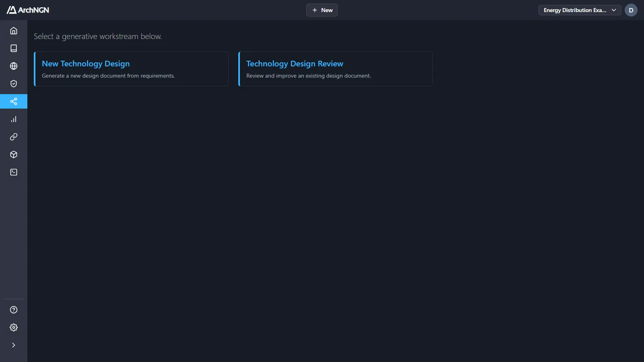Image resolution: width=644 pixels, height=362 pixels.
Task: Select the highlighted share nodes icon
Action: [14, 101]
